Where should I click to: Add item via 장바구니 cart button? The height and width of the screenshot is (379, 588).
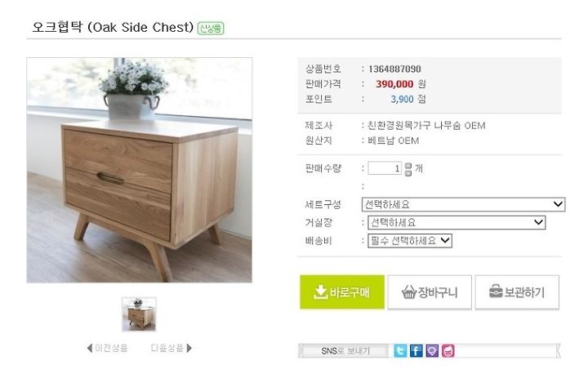point(430,292)
